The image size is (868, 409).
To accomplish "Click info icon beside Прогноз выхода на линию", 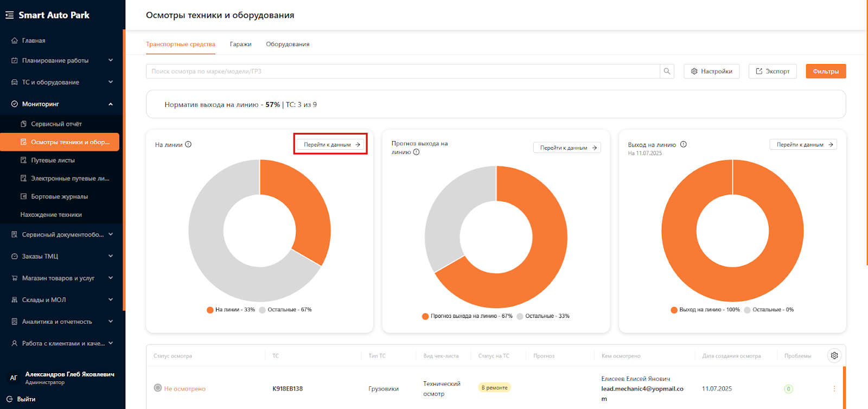I will pyautogui.click(x=416, y=152).
